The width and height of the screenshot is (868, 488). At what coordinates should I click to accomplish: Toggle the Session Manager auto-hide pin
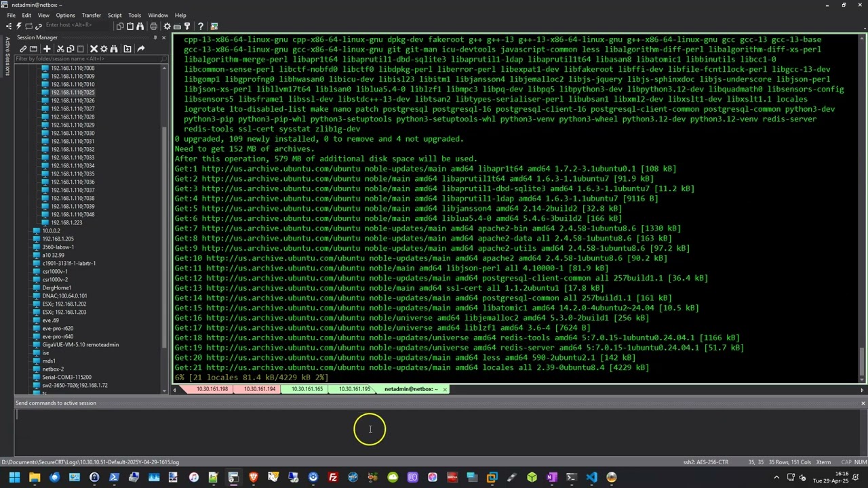(x=155, y=37)
